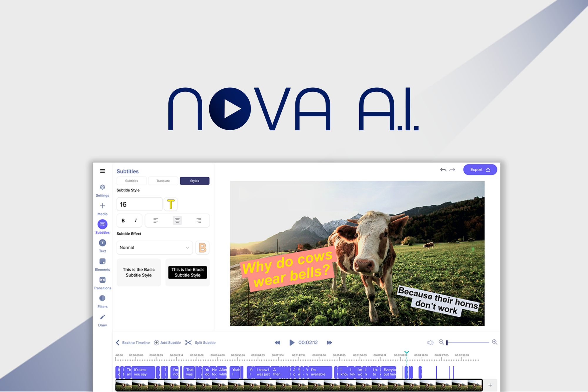The height and width of the screenshot is (392, 588).
Task: Select the Media panel icon
Action: pos(103,206)
